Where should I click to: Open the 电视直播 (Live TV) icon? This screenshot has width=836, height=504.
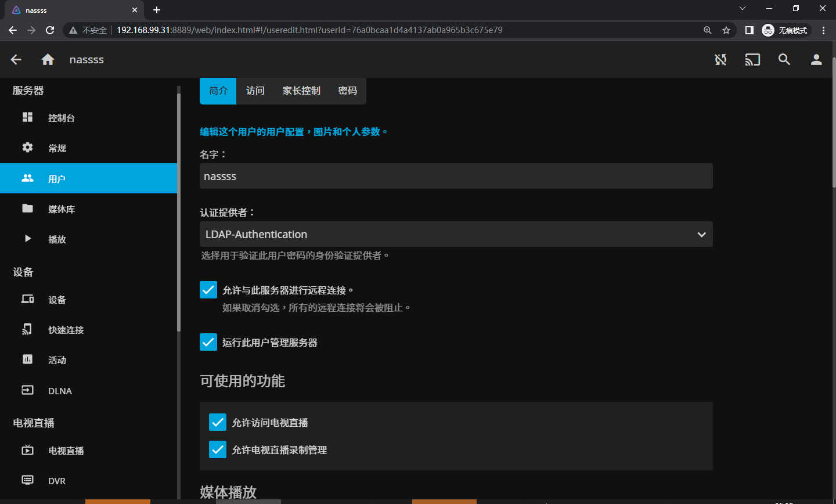tap(27, 450)
